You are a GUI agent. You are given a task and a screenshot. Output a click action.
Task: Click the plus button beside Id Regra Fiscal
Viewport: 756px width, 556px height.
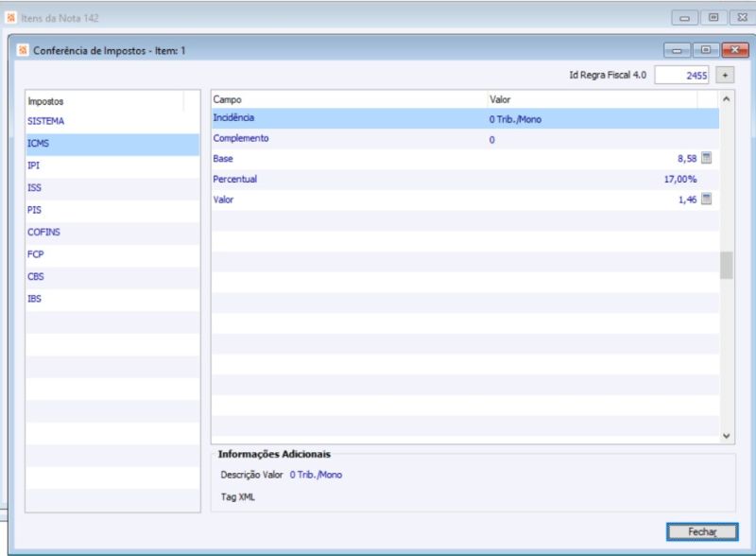pos(725,76)
